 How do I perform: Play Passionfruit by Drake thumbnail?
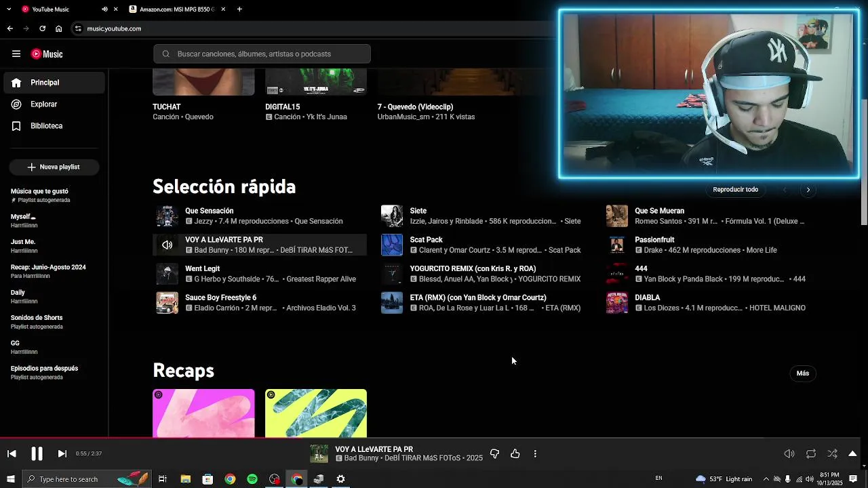point(617,245)
